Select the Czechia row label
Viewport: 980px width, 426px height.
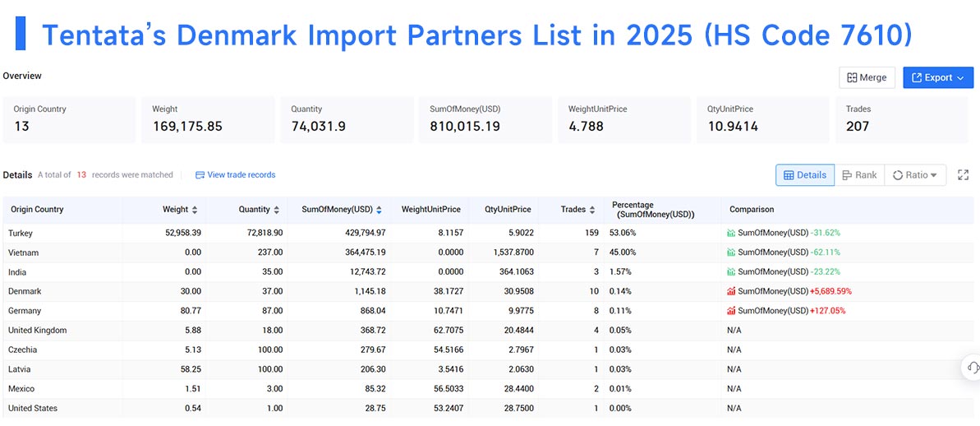click(22, 350)
